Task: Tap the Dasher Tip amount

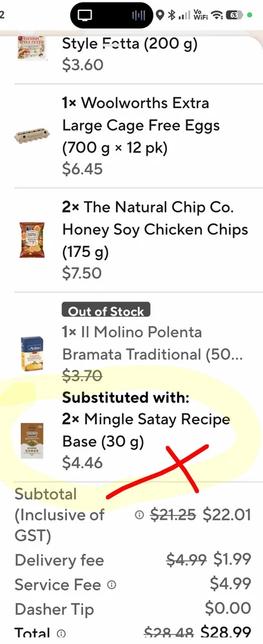Action: [228, 609]
